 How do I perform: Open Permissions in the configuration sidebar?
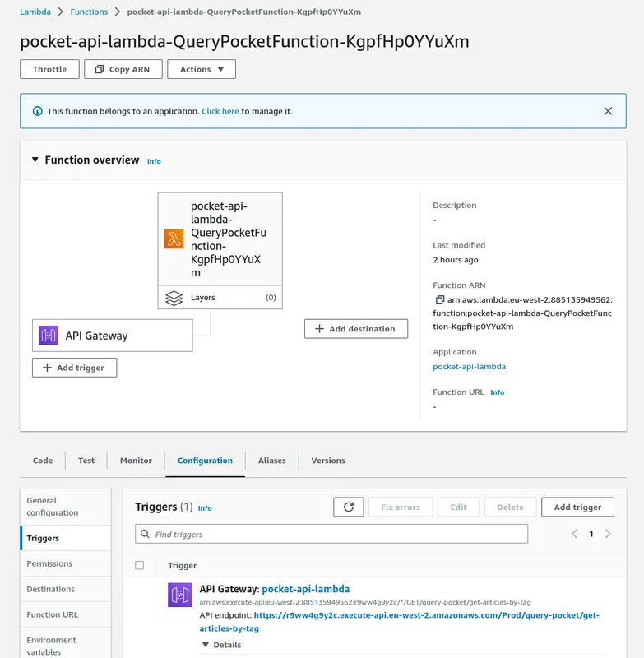[x=49, y=563]
